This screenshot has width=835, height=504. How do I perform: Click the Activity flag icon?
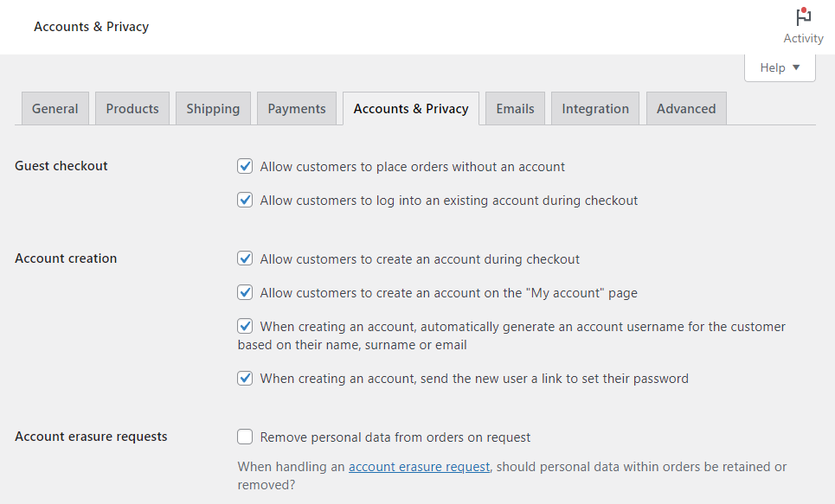803,16
